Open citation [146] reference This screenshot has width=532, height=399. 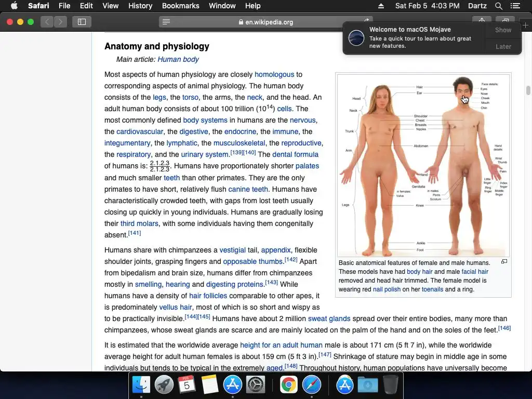tap(504, 328)
